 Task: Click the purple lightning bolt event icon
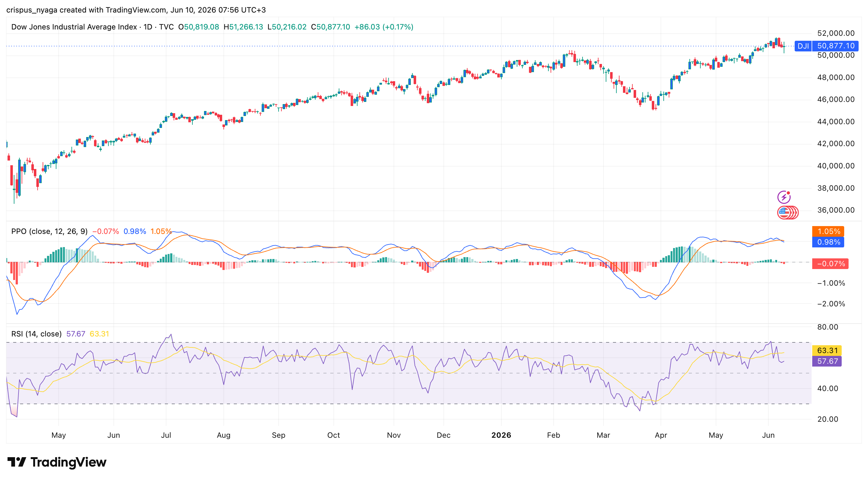pyautogui.click(x=784, y=197)
